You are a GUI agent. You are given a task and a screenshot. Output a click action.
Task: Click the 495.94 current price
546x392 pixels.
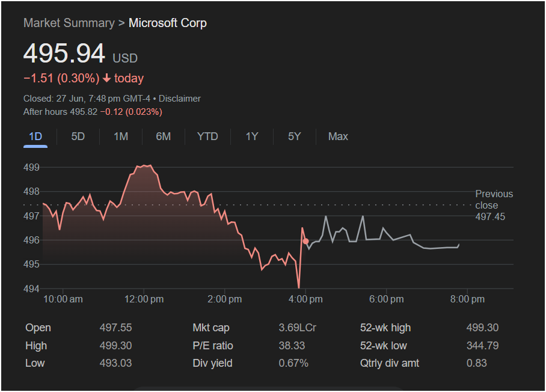(64, 54)
